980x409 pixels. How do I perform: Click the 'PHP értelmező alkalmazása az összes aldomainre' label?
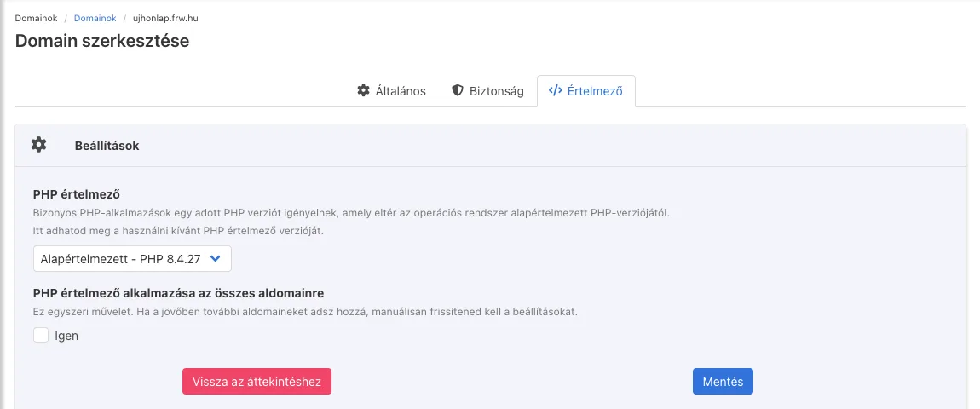[x=178, y=292]
